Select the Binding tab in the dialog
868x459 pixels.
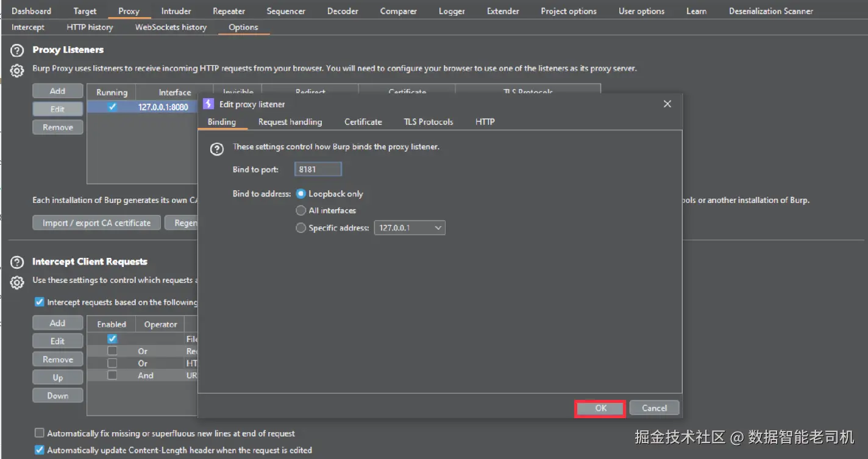coord(222,122)
